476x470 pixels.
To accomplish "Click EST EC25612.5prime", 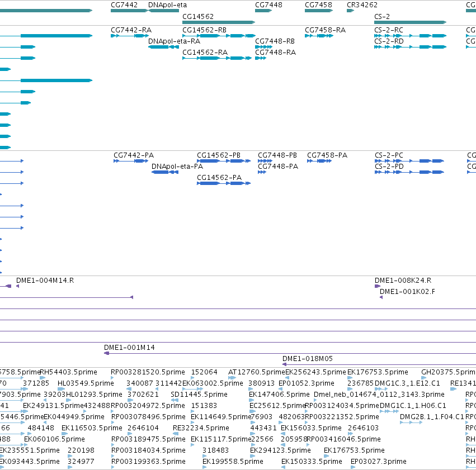I will pyautogui.click(x=277, y=406).
